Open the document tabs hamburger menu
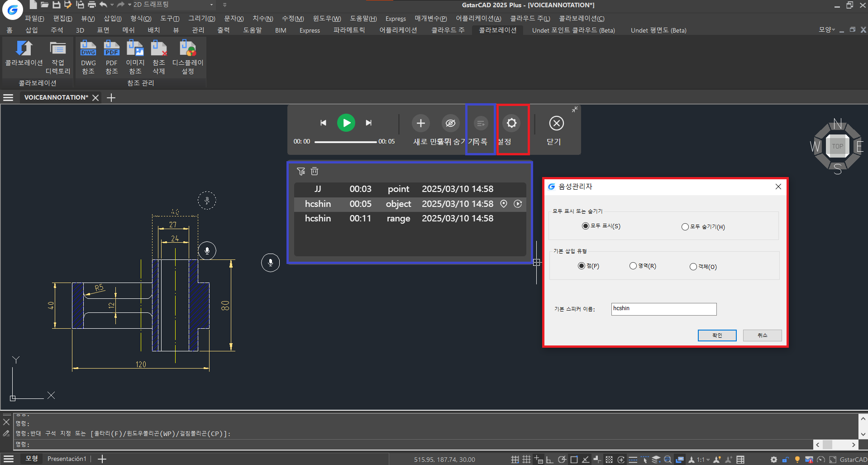This screenshot has width=868, height=465. [x=8, y=97]
